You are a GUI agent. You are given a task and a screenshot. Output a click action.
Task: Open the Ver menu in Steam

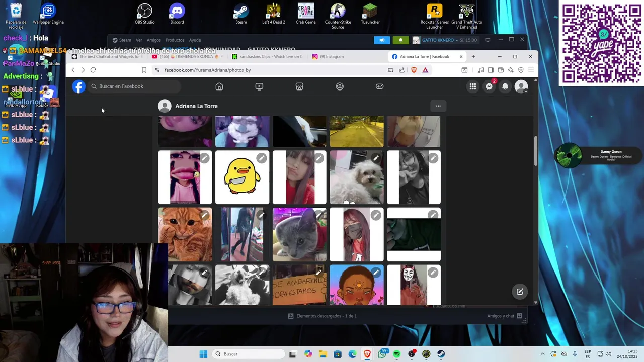point(139,40)
